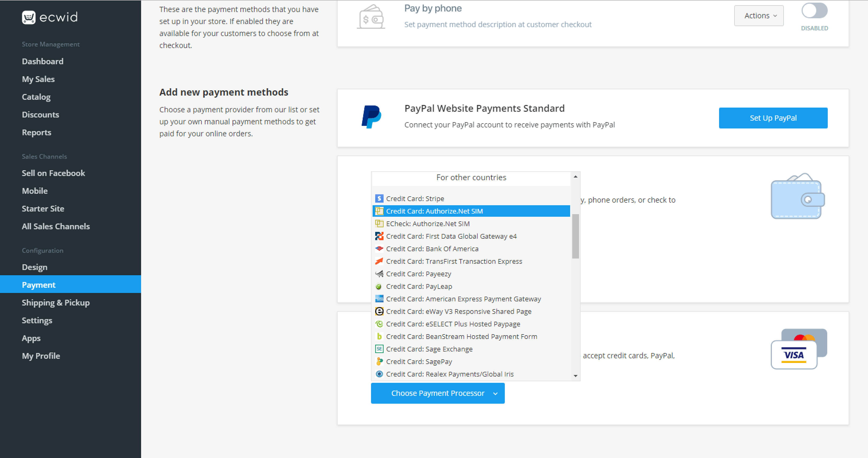Click the scroll down arrow of processor list
868x458 pixels.
(x=575, y=376)
